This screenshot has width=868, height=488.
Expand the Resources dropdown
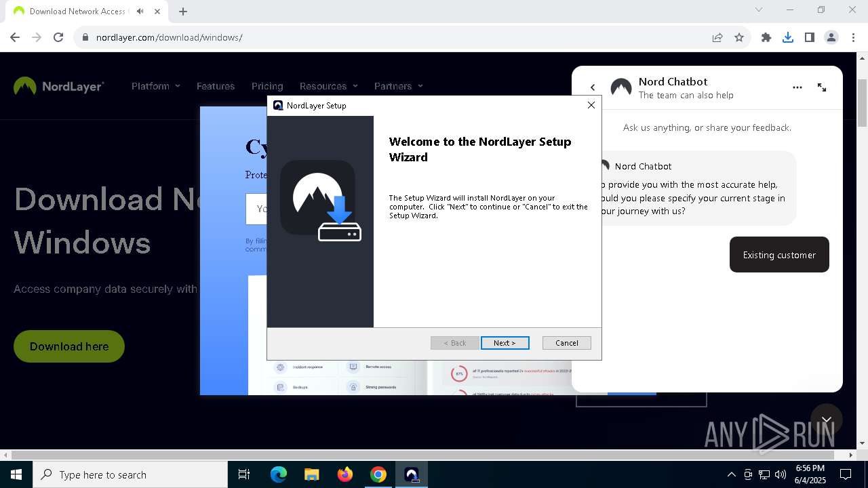[329, 86]
